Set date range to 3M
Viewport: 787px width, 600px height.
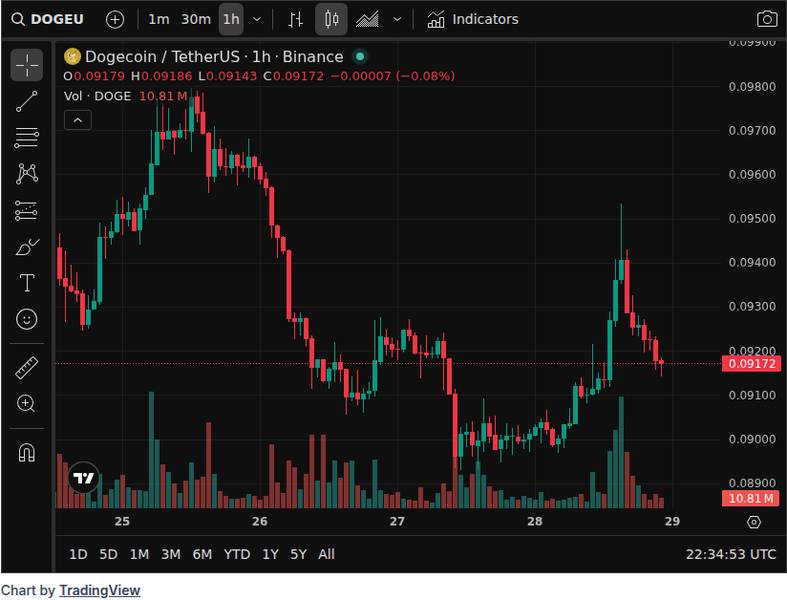(x=171, y=554)
